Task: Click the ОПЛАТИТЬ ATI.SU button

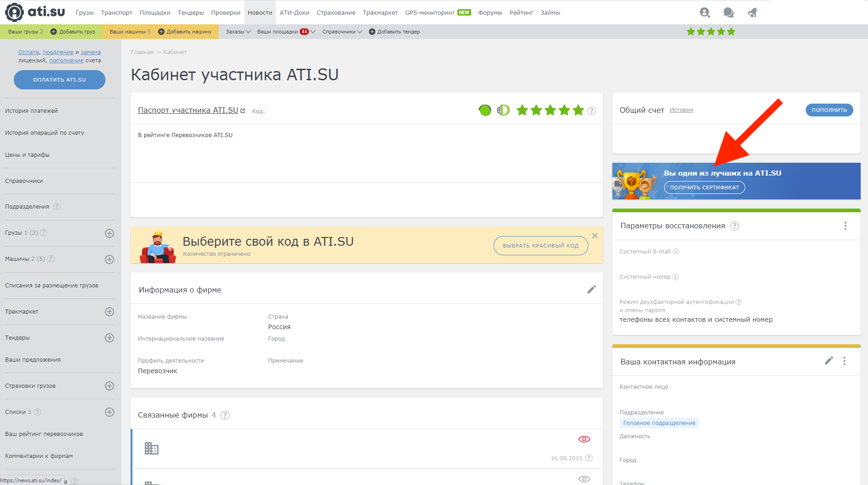Action: (60, 80)
